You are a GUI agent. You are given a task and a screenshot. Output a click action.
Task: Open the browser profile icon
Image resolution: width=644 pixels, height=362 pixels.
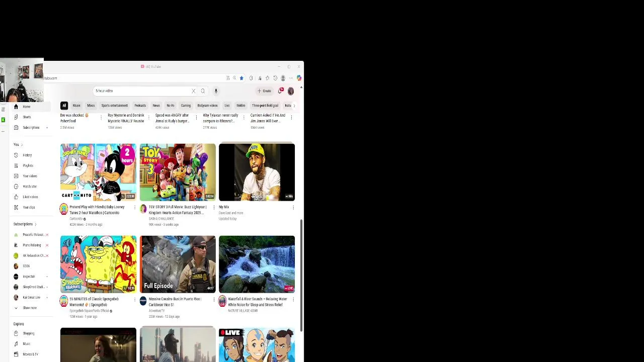click(283, 78)
